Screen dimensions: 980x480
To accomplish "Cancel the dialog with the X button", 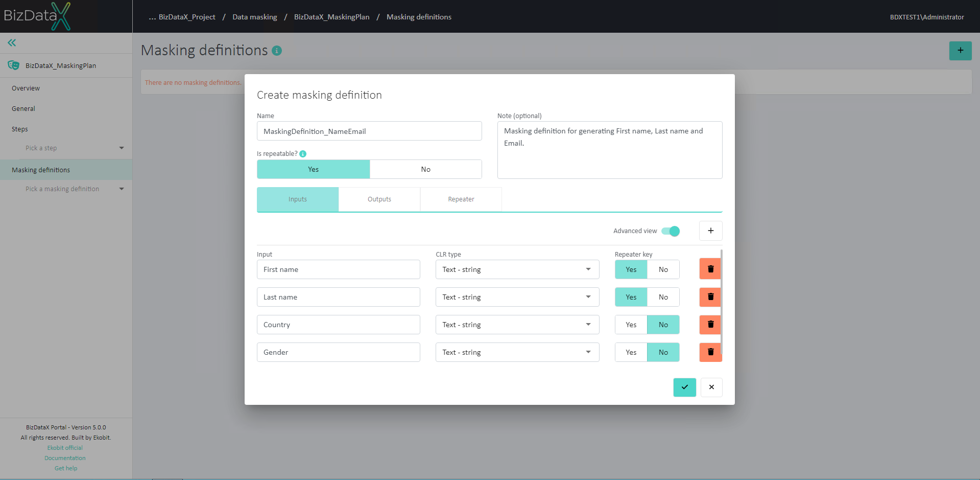I will point(711,387).
